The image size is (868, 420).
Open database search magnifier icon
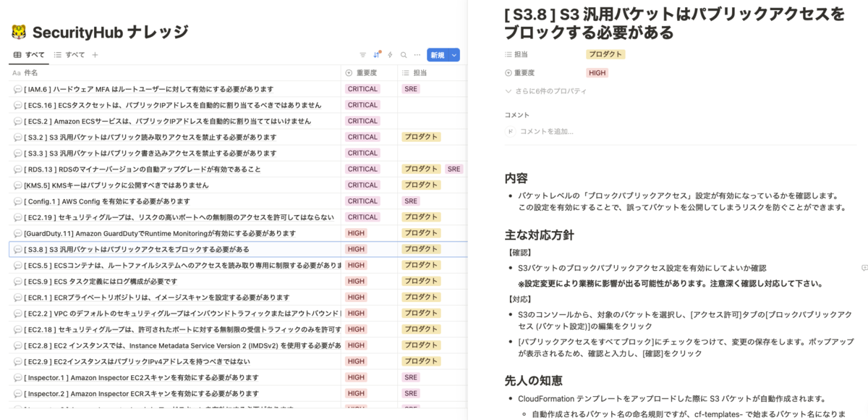click(x=404, y=55)
